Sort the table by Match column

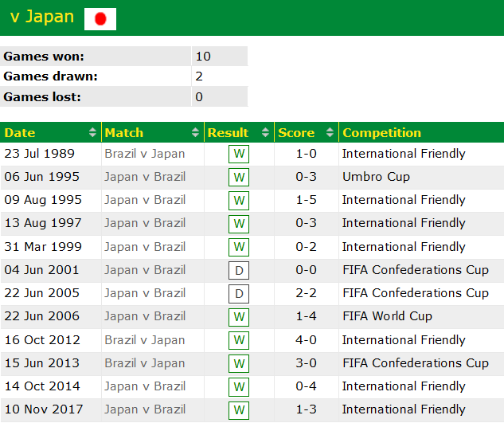(152, 133)
